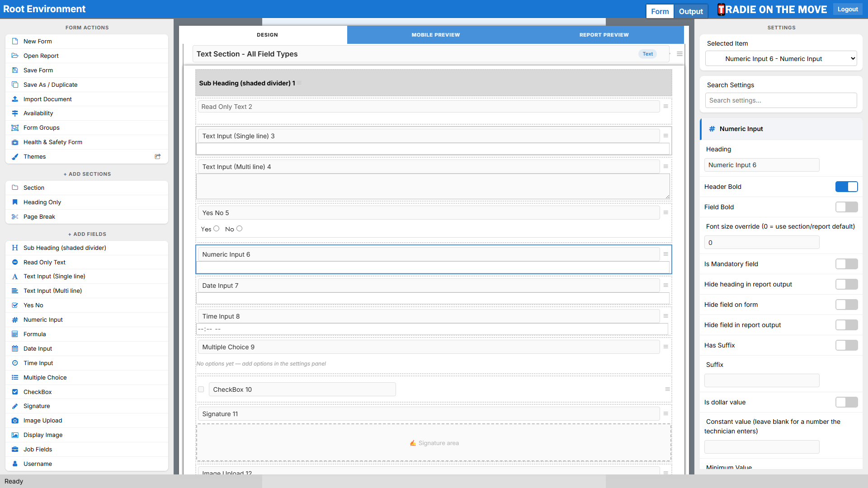Select the Design tab
This screenshot has width=868, height=488.
(x=267, y=35)
